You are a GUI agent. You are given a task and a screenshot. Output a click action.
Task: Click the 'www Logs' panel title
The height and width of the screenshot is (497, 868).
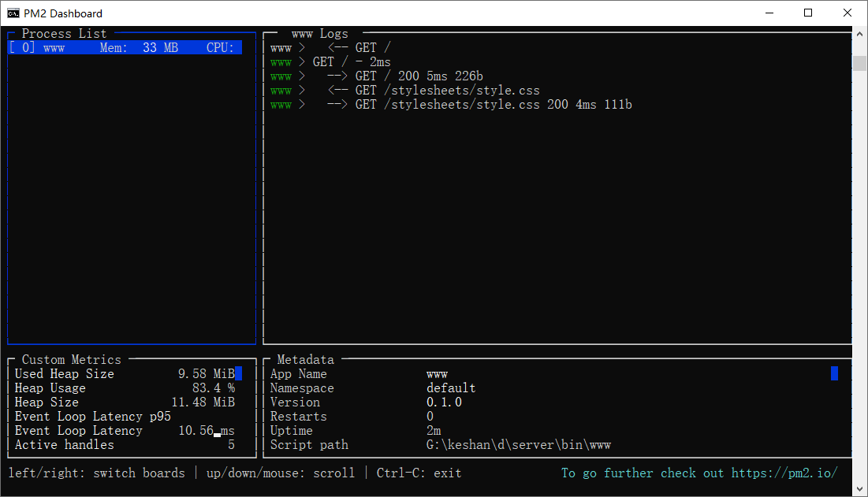[319, 33]
